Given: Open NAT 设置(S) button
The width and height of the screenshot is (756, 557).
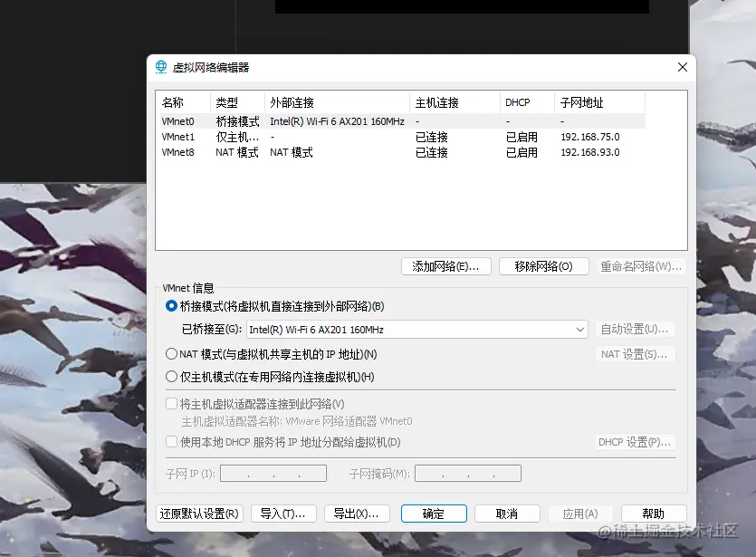Looking at the screenshot, I should point(635,354).
